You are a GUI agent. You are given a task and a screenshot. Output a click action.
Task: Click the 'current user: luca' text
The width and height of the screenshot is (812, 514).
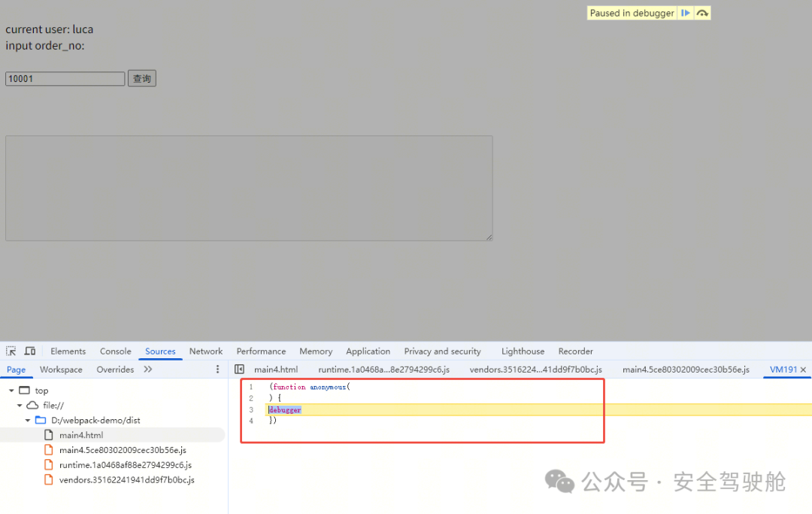coord(49,29)
